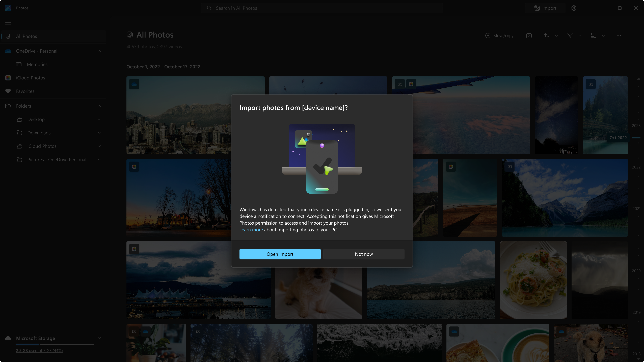The image size is (644, 362).
Task: Expand the Downloads folder
Action: click(x=99, y=133)
